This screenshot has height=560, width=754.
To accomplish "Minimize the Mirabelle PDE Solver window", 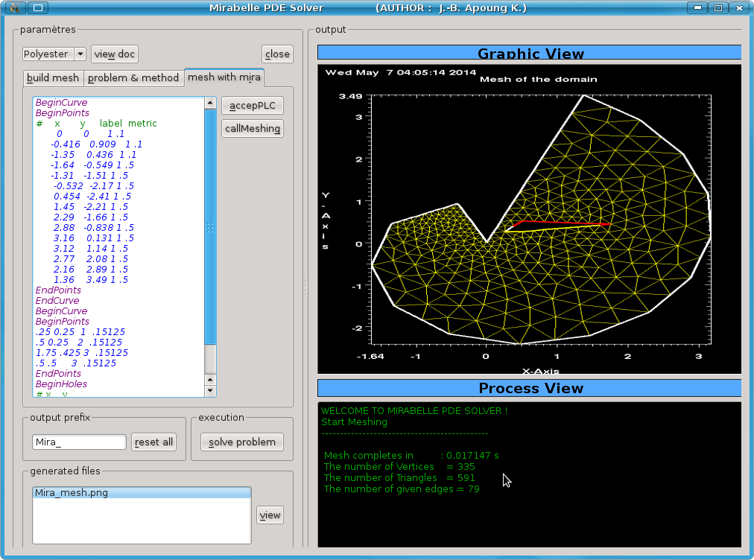I will click(698, 8).
